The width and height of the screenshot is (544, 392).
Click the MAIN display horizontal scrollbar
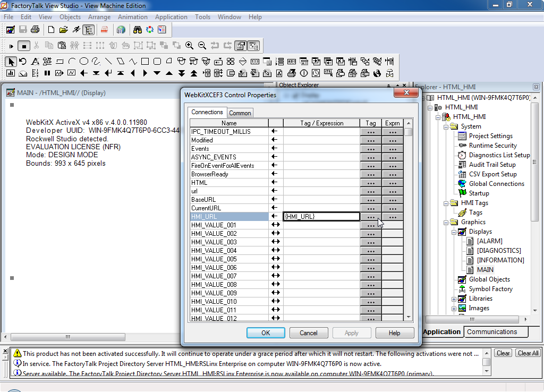(x=68, y=337)
